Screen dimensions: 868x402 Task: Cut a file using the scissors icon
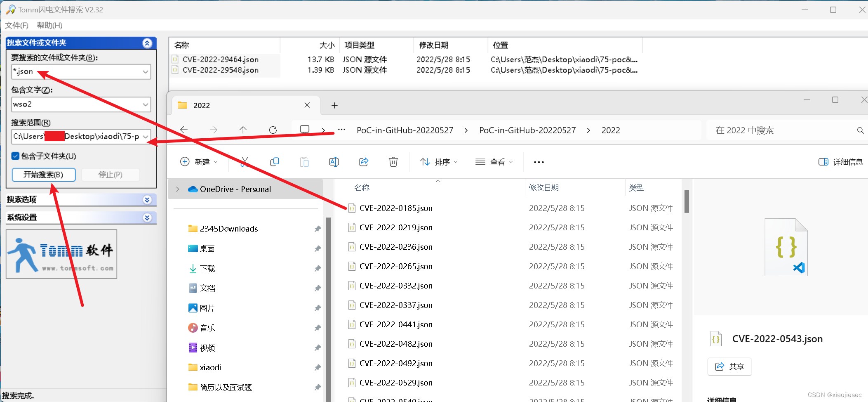pos(244,161)
